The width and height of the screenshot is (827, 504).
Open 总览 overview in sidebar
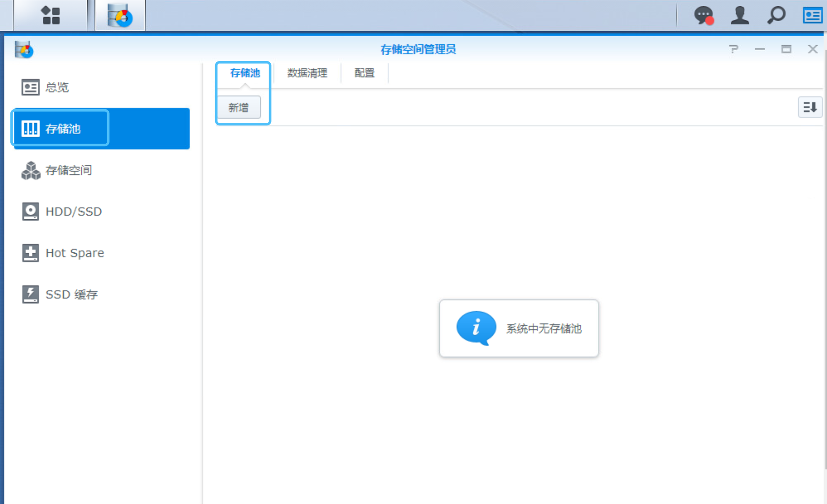[102, 87]
